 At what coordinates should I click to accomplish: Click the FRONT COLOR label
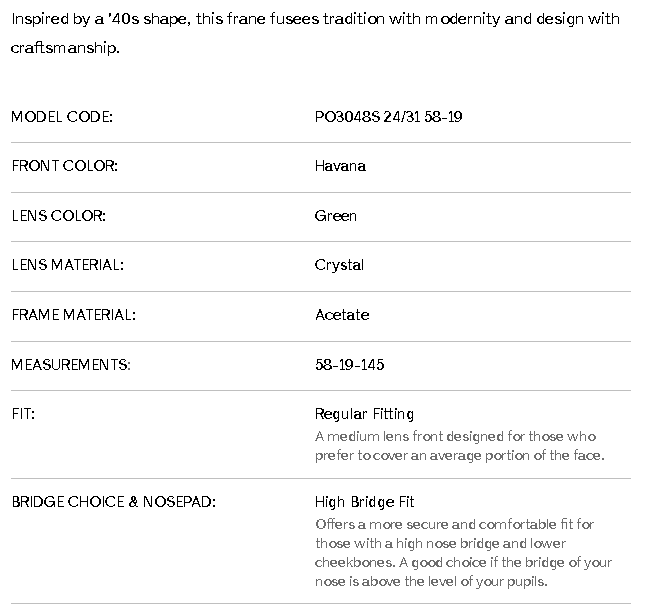[x=63, y=166]
